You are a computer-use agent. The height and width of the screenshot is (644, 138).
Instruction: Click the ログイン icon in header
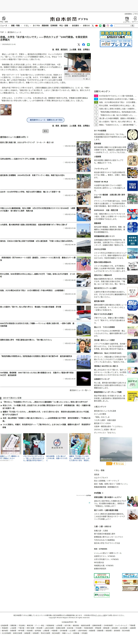[x=135, y=18]
